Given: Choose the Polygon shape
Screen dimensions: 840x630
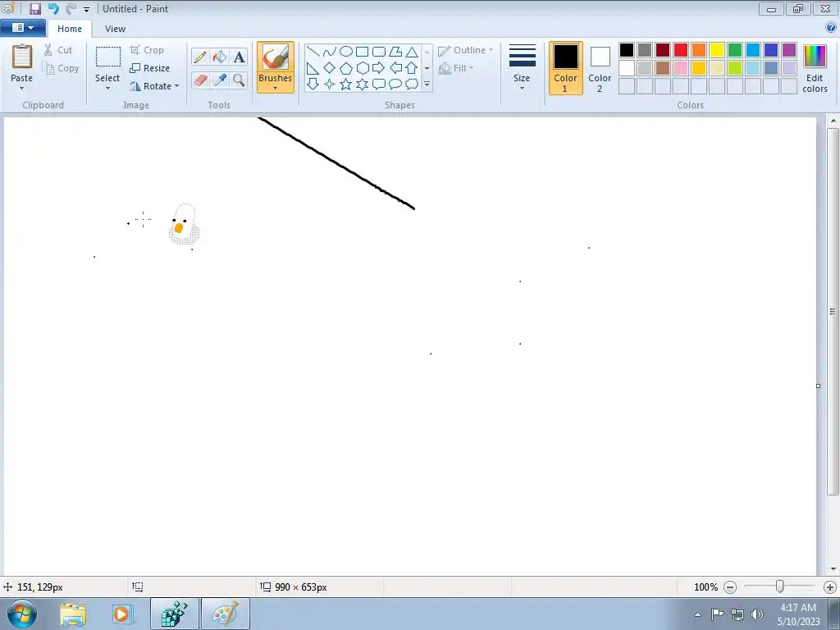Looking at the screenshot, I should pyautogui.click(x=395, y=52).
